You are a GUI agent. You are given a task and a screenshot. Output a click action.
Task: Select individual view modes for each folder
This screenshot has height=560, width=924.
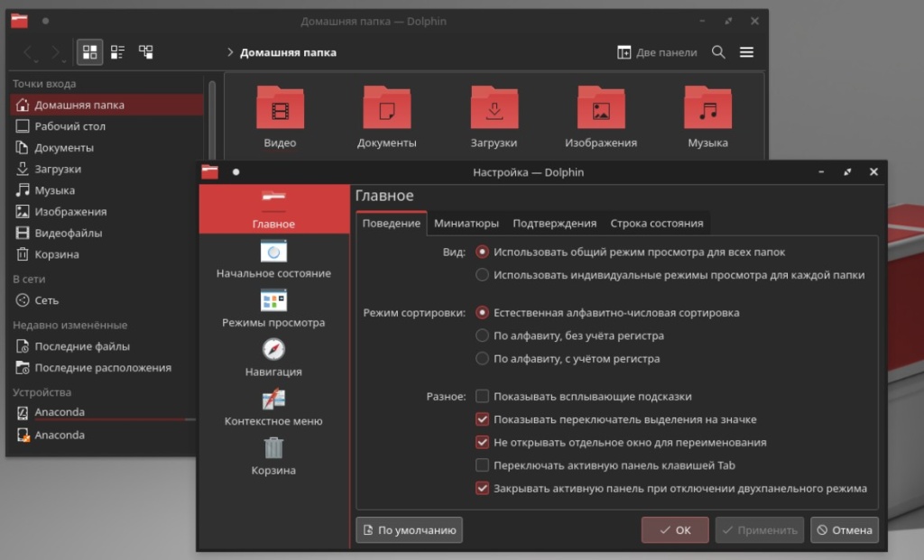[x=483, y=275]
